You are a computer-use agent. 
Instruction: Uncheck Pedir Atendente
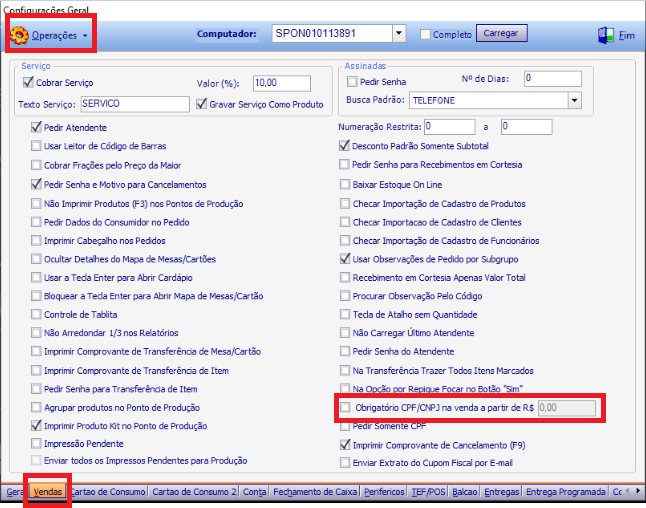pyautogui.click(x=36, y=127)
